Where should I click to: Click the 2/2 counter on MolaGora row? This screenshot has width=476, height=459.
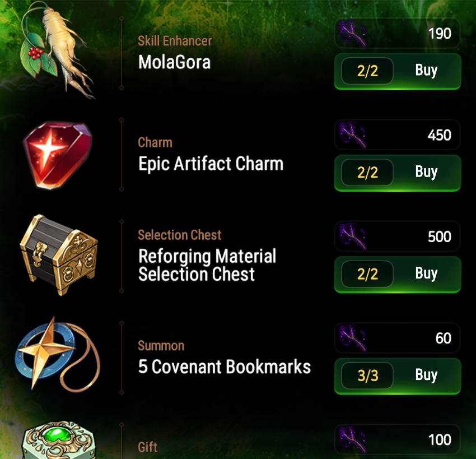pyautogui.click(x=367, y=71)
